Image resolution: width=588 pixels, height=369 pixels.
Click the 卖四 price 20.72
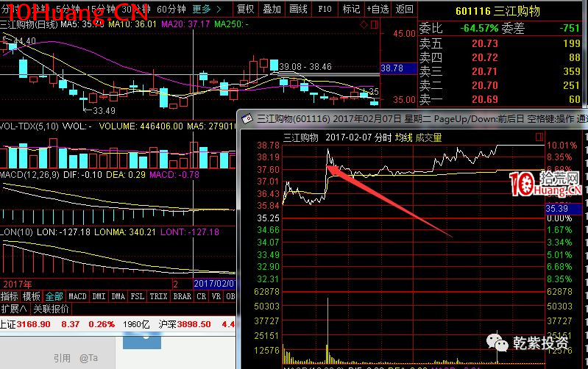pyautogui.click(x=484, y=57)
